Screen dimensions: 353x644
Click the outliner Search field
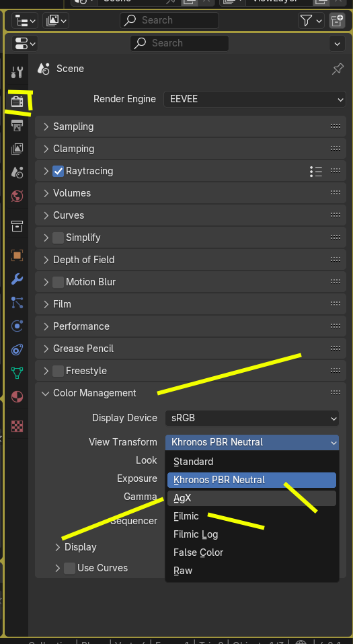(x=169, y=21)
